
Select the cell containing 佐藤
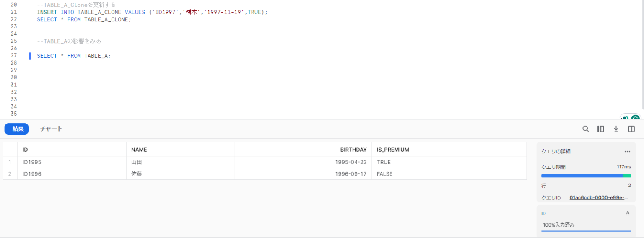[x=180, y=174]
